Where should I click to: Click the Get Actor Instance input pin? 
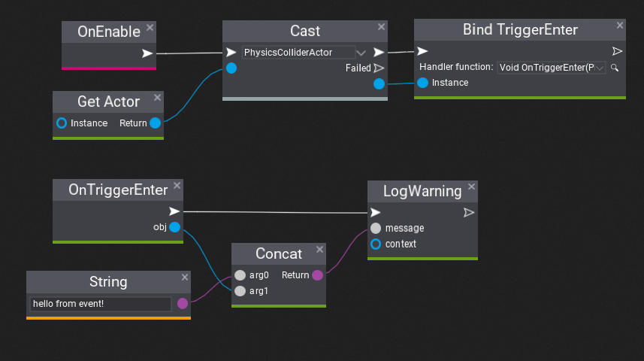[62, 123]
